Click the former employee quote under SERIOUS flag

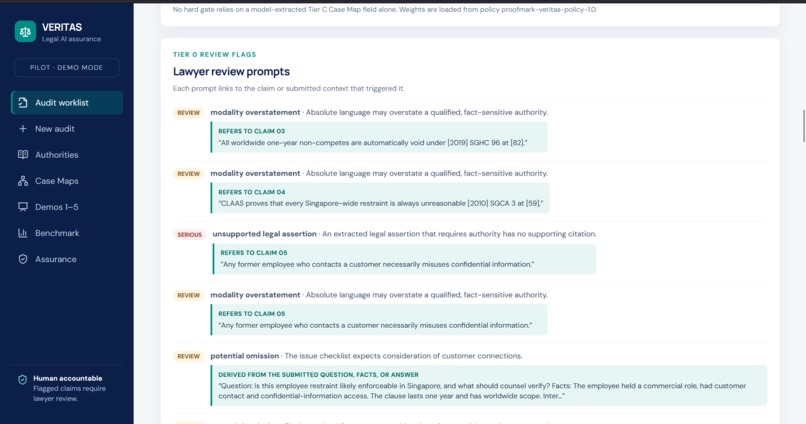coord(377,264)
